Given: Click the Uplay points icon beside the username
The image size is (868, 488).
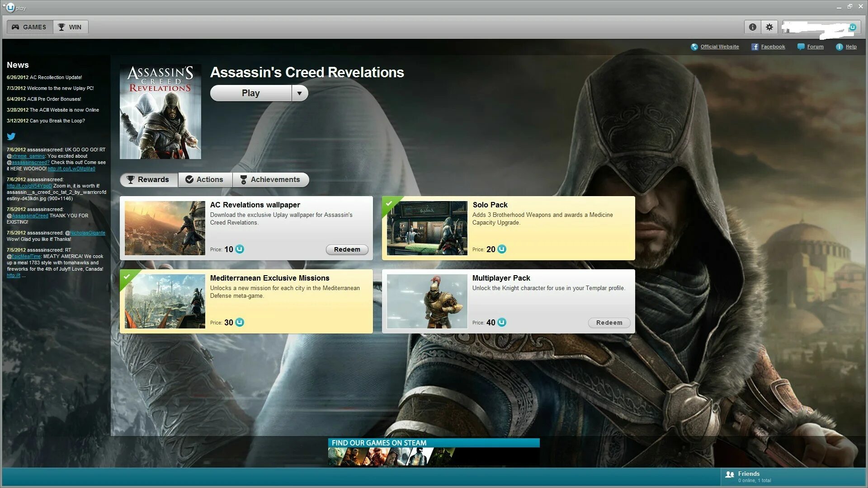Looking at the screenshot, I should coord(853,27).
